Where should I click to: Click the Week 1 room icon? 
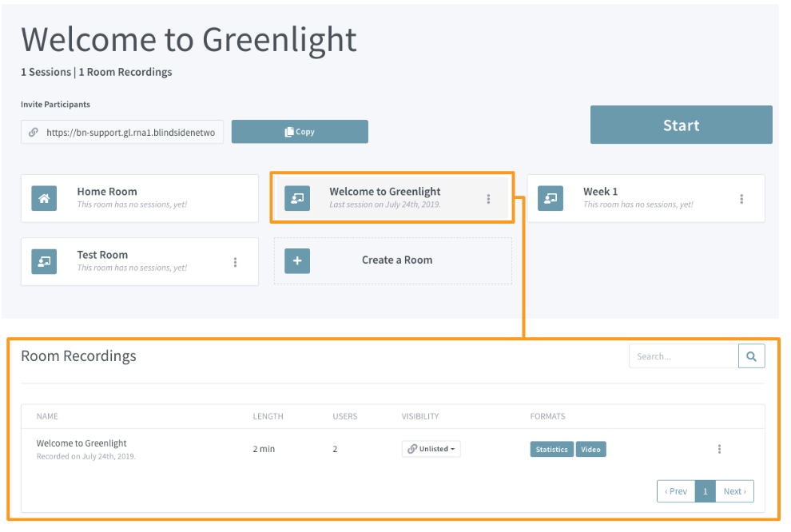coord(551,198)
